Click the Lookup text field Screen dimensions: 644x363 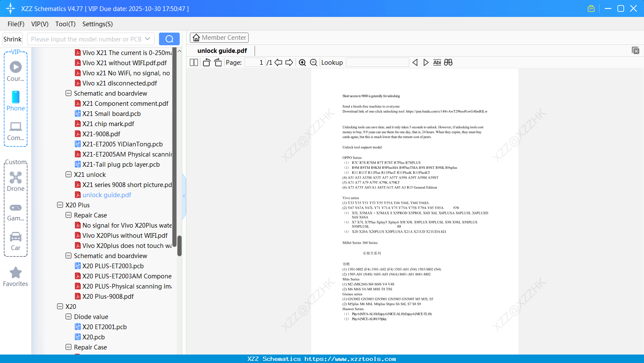[378, 63]
